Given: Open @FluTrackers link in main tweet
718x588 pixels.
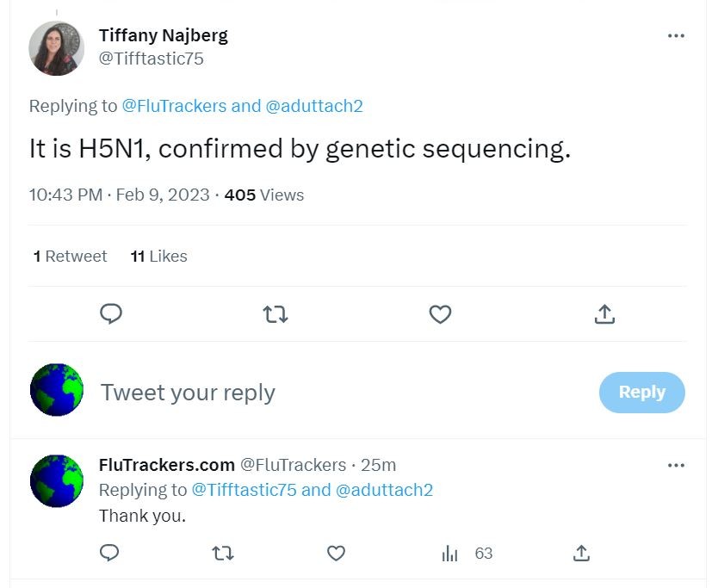Looking at the screenshot, I should [174, 106].
